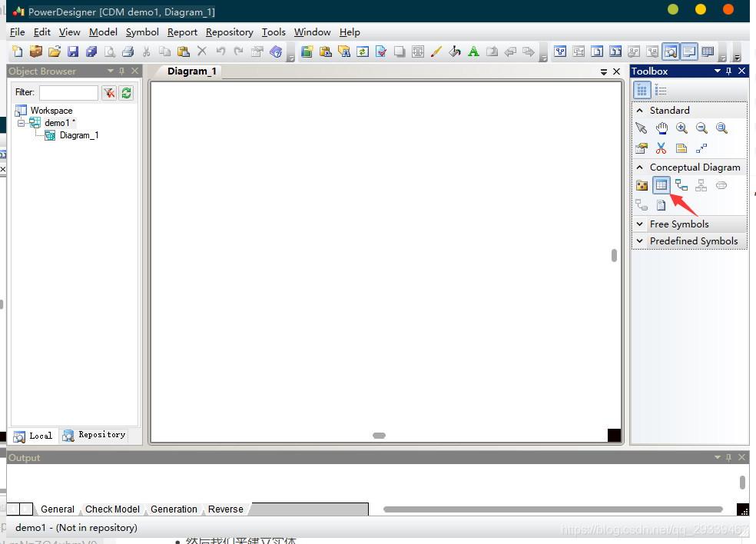Image resolution: width=756 pixels, height=544 pixels.
Task: Click the Undo toolbar icon
Action: click(x=220, y=51)
